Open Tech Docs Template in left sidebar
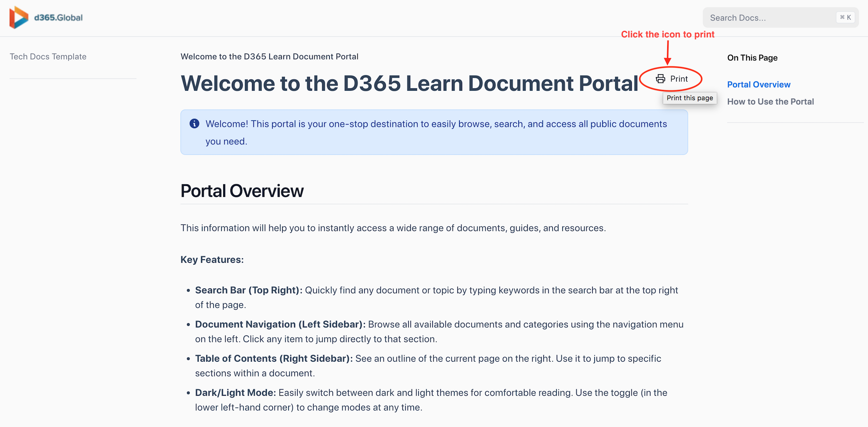868x427 pixels. [48, 56]
